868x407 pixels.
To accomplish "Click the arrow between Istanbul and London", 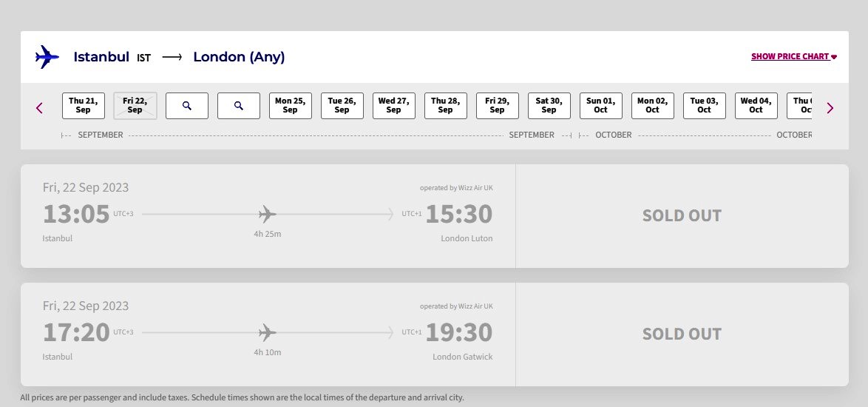I will tap(172, 57).
